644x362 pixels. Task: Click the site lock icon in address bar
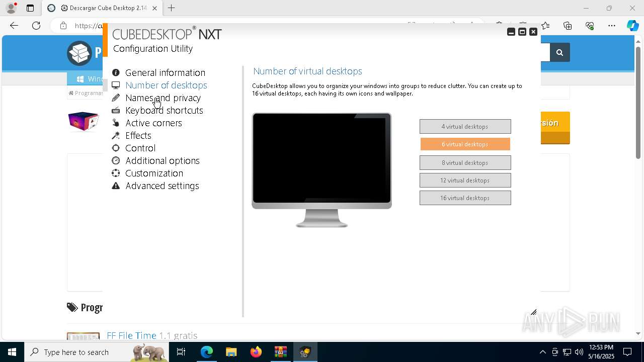click(63, 26)
